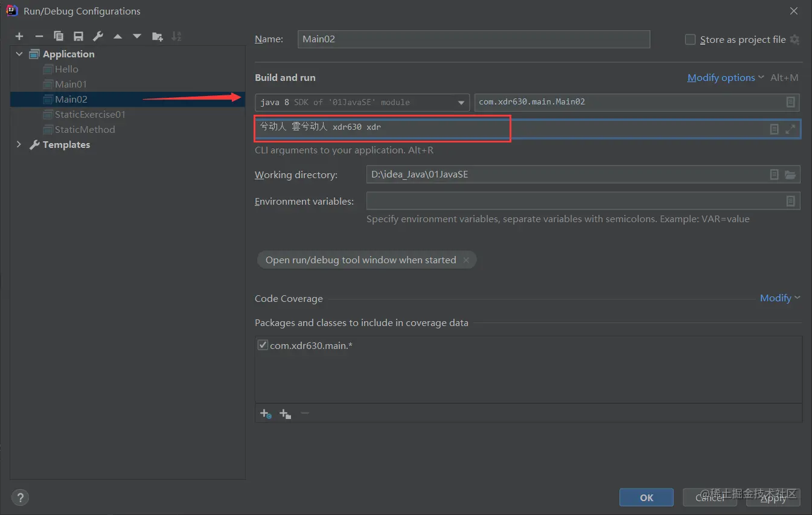Open the help question mark button
812x515 pixels.
click(x=20, y=497)
